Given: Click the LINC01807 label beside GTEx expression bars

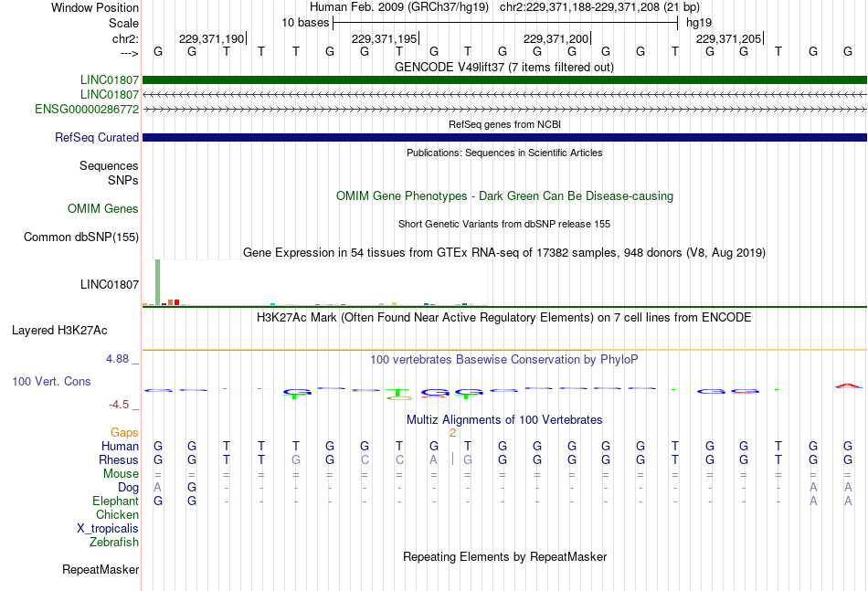Looking at the screenshot, I should point(110,284).
